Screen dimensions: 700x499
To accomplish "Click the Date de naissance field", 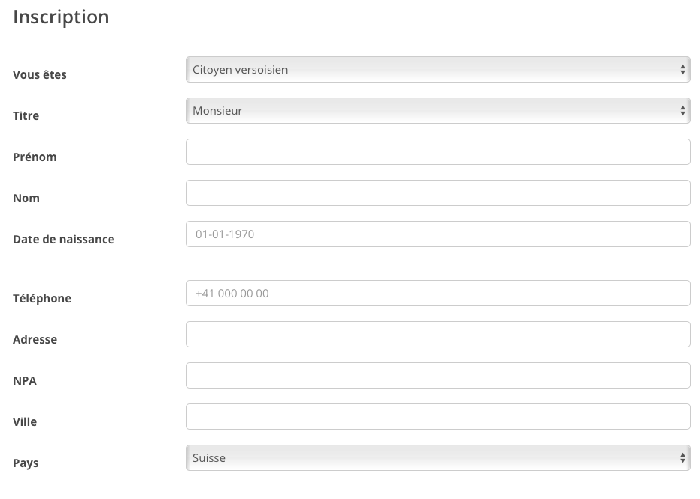I will click(438, 234).
